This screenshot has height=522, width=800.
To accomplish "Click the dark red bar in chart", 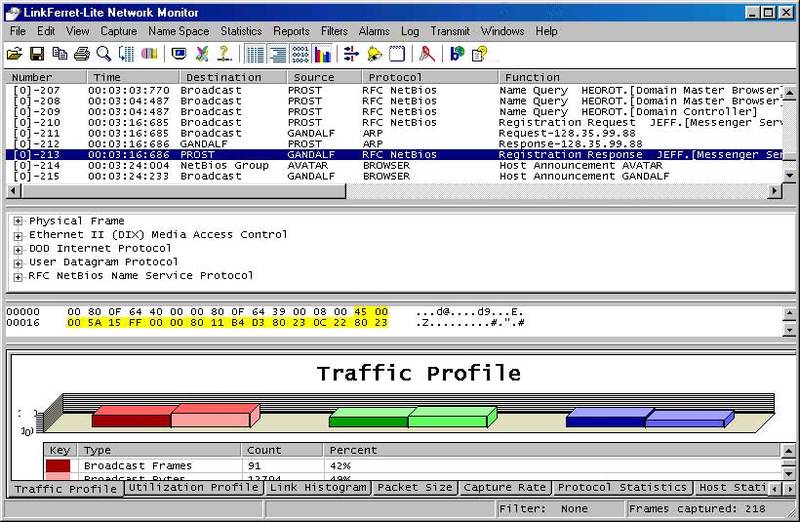I will [131, 420].
